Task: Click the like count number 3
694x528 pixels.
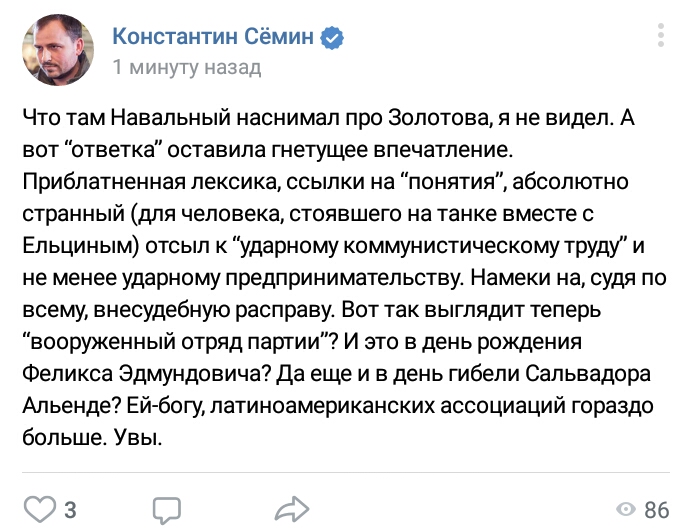Action: 71,510
